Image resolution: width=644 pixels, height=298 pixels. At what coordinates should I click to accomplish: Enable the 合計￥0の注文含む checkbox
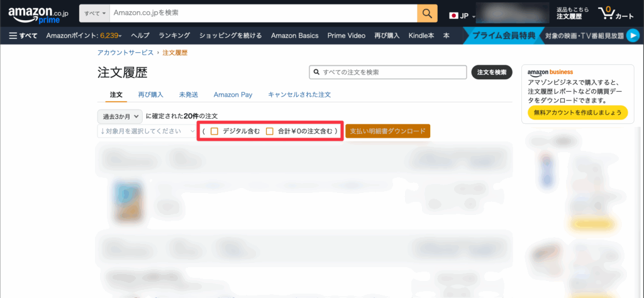coord(269,131)
